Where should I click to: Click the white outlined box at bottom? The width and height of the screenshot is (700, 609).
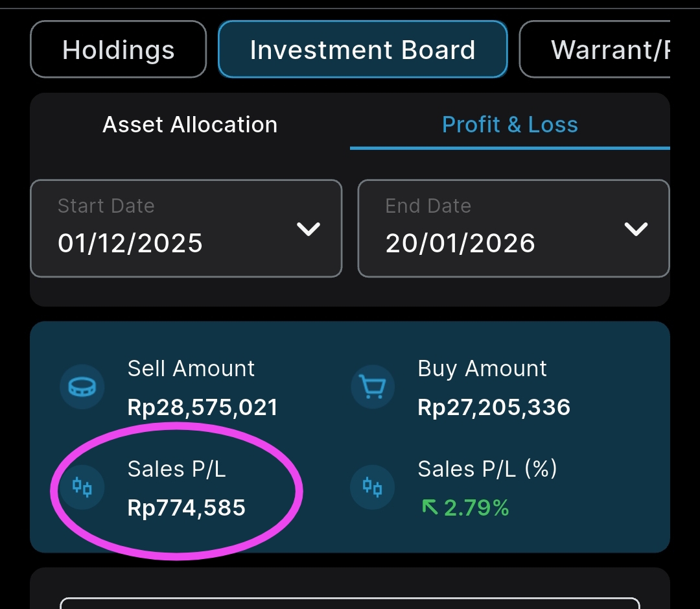click(x=350, y=603)
